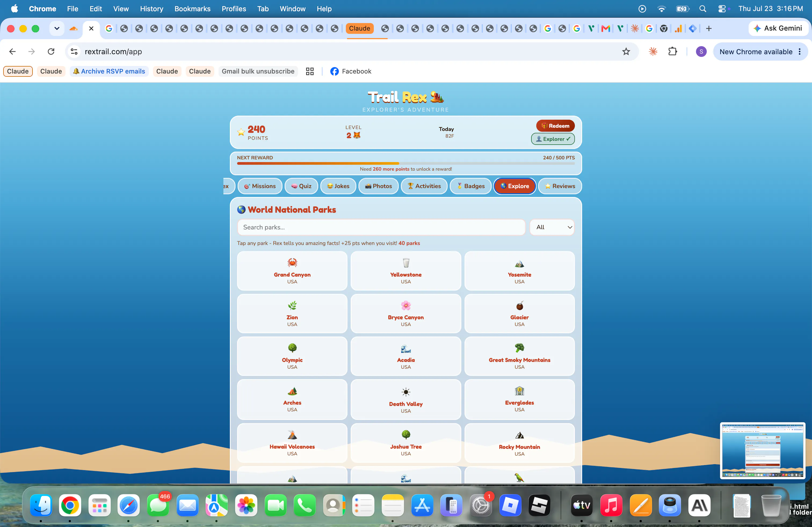Open macOS Control Center icon
The height and width of the screenshot is (527, 812).
point(722,9)
